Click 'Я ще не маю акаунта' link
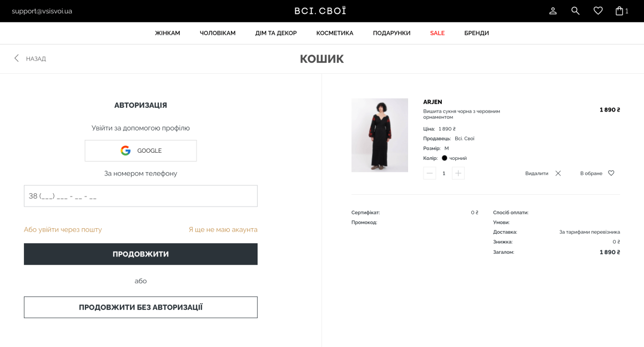The width and height of the screenshot is (644, 347). tap(223, 229)
